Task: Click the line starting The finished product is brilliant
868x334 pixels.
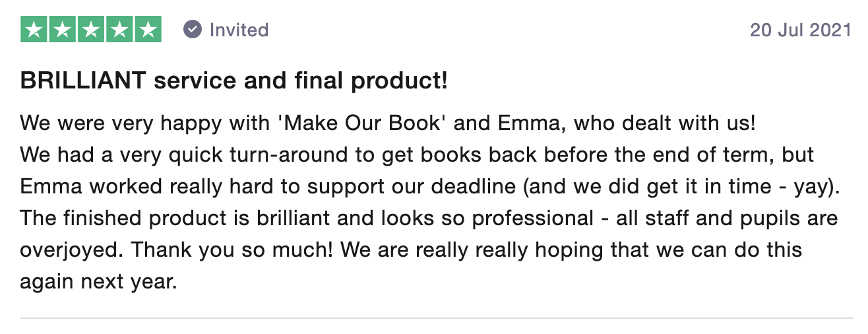Action: click(x=429, y=218)
